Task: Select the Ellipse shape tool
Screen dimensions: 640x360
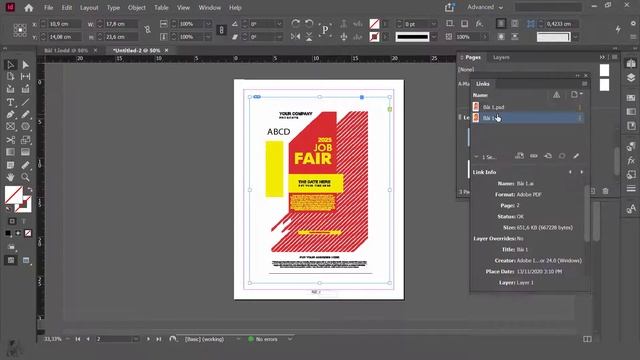Action: click(26, 127)
